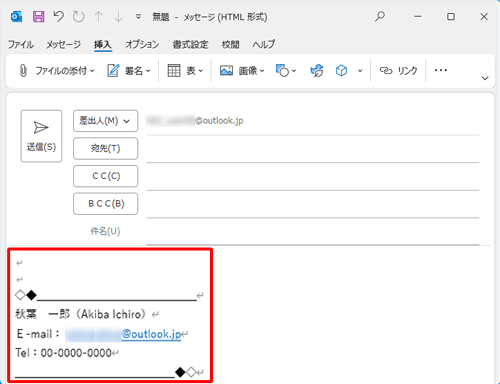Expand the 3D model dropdown arrow
The height and width of the screenshot is (384, 500).
360,71
